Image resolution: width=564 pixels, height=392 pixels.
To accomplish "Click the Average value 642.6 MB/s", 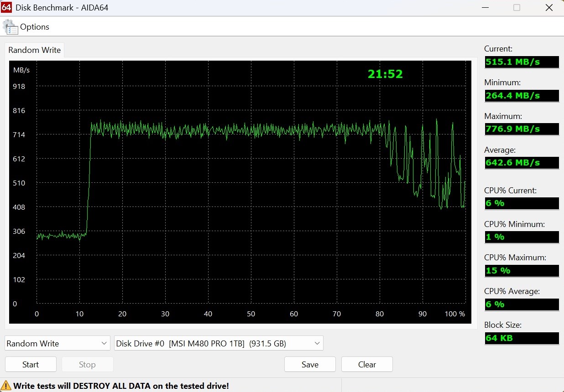I will coord(522,163).
